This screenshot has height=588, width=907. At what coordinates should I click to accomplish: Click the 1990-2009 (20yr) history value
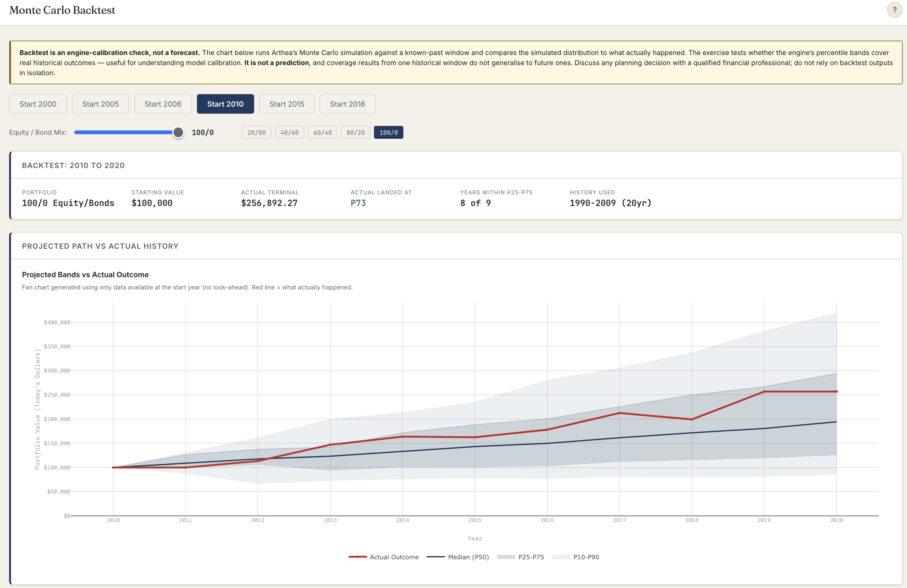(x=610, y=203)
